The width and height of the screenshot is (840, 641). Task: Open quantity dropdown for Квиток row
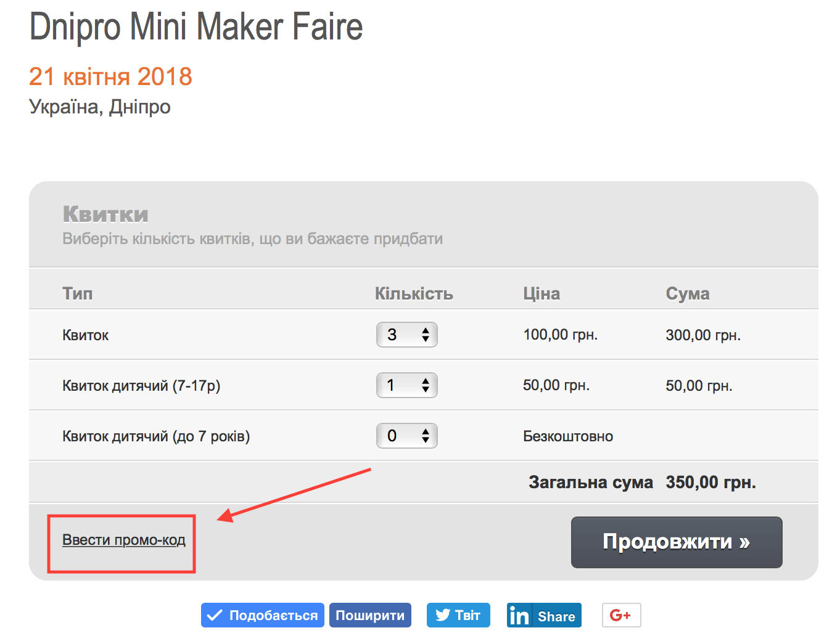(x=406, y=335)
